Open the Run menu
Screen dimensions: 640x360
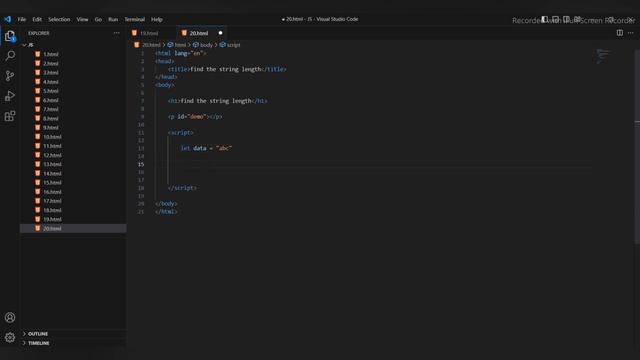pyautogui.click(x=113, y=19)
